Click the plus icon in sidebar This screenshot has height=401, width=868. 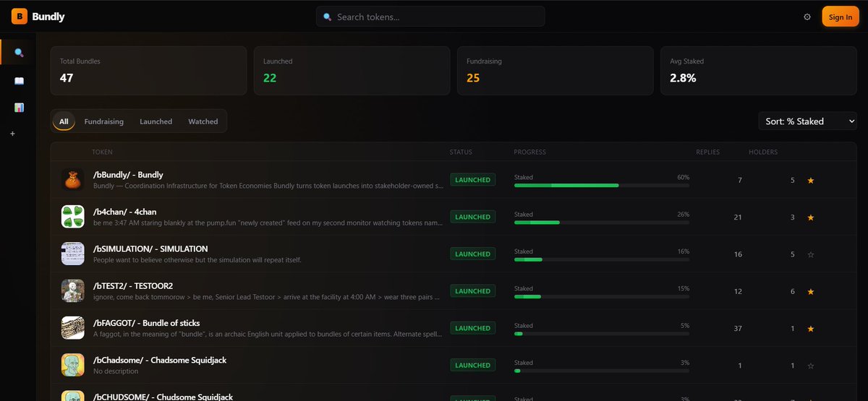(12, 134)
